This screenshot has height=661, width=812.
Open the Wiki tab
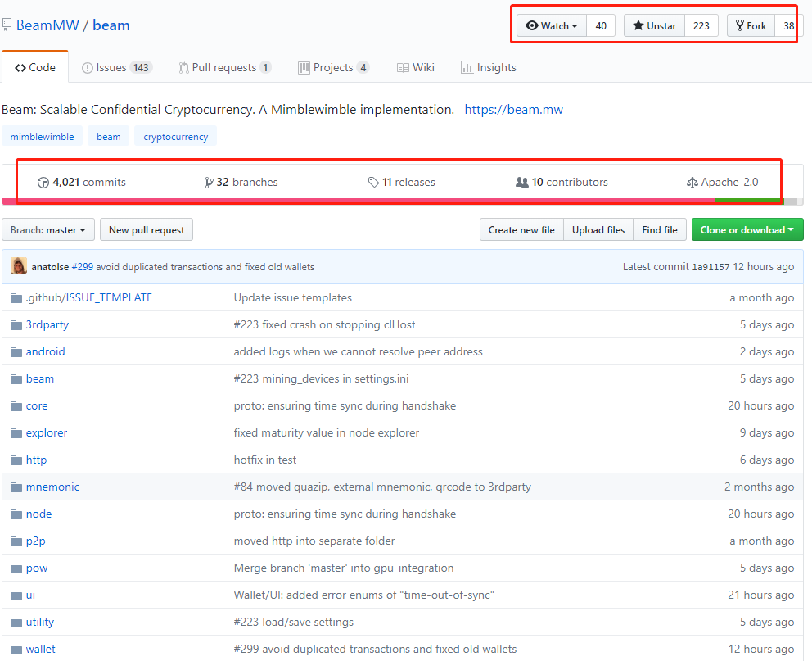(416, 67)
